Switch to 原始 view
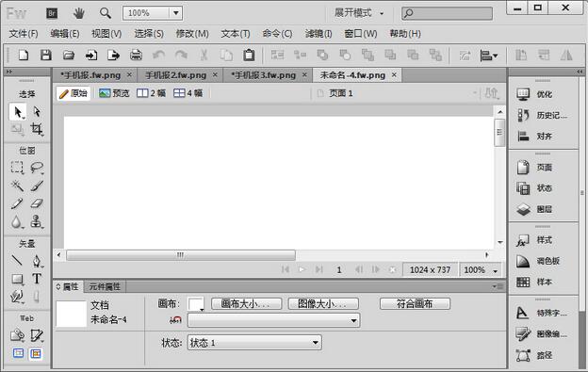This screenshot has width=588, height=372. click(73, 93)
